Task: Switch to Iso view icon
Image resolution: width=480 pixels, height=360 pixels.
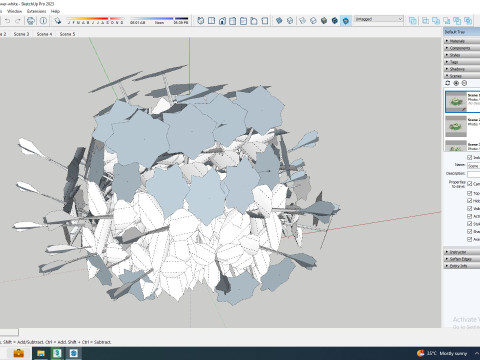Action: point(201,21)
